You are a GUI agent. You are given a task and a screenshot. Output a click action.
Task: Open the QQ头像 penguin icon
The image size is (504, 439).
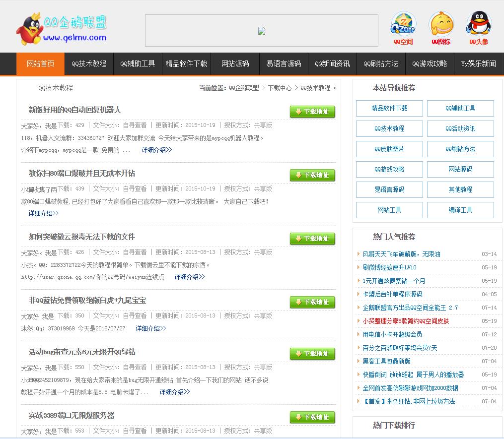click(479, 28)
